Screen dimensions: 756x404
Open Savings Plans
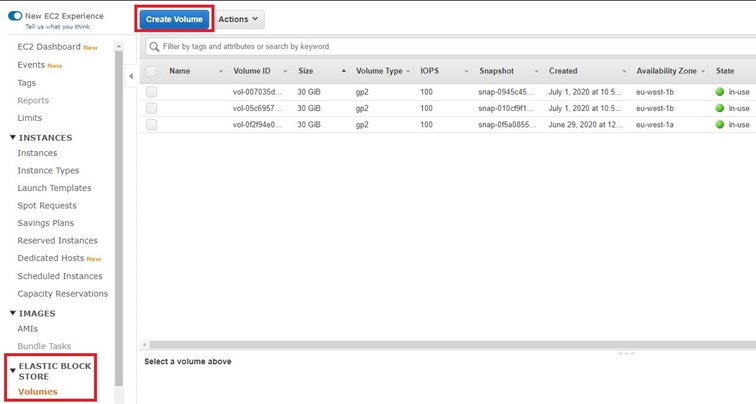[x=46, y=223]
